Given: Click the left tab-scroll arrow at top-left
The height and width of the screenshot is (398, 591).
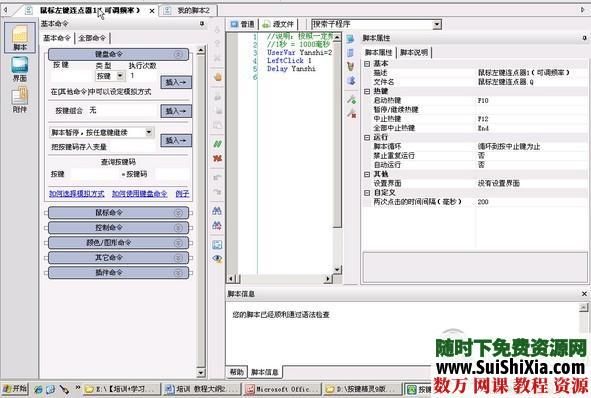Looking at the screenshot, I should [x=5, y=10].
